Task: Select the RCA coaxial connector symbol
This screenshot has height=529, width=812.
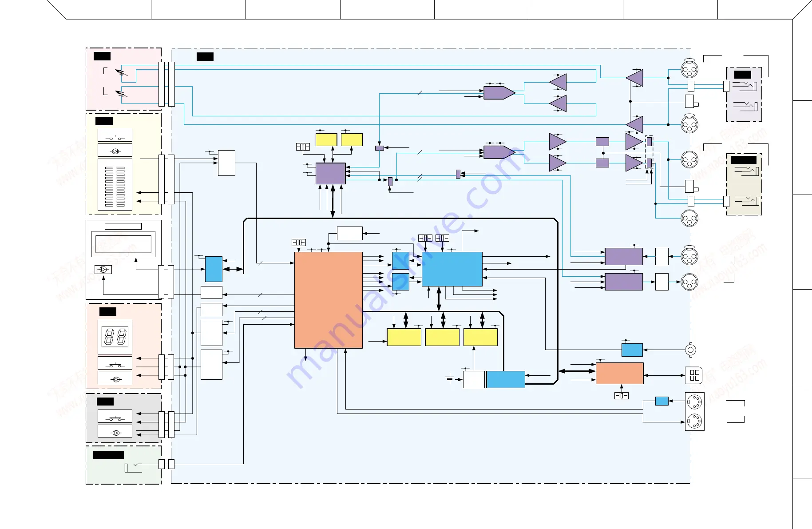Action: 690,350
